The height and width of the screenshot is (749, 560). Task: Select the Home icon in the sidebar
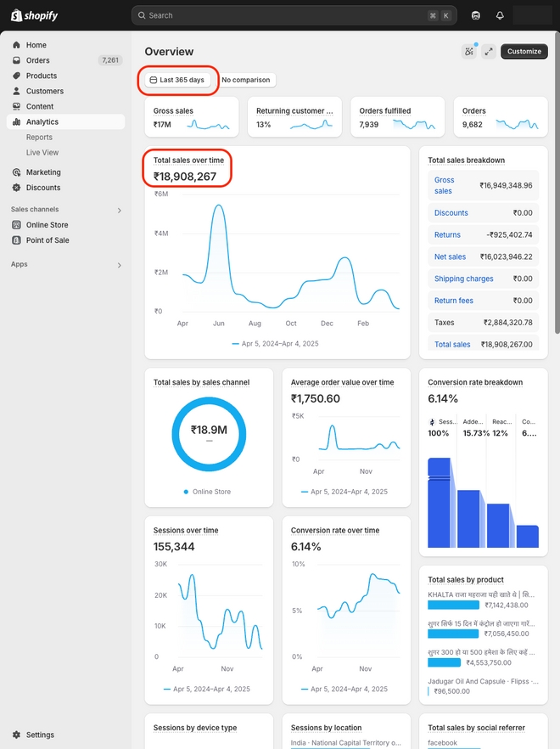click(x=36, y=45)
